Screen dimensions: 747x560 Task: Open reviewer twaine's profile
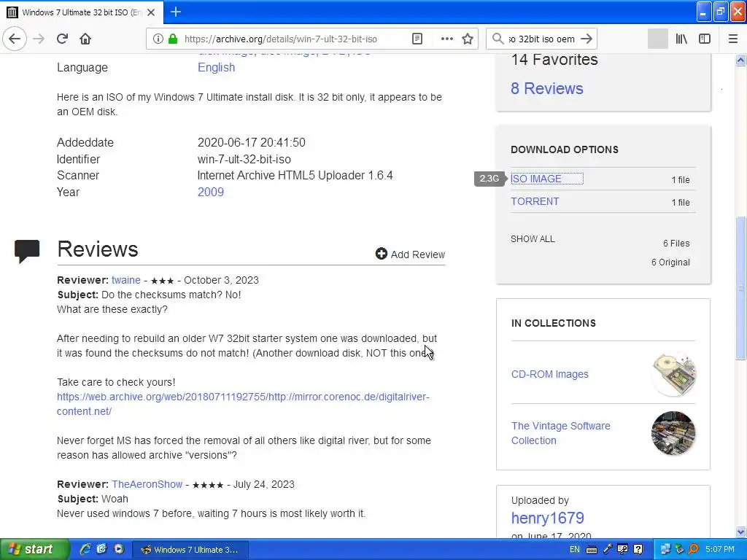coord(125,280)
